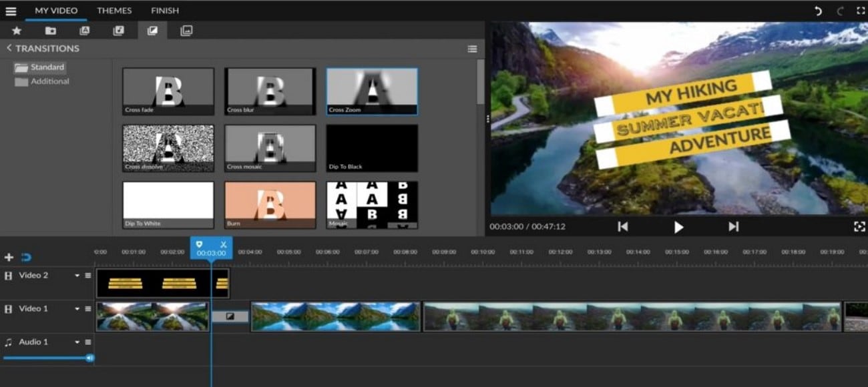Viewport: 868px width, 387px height.
Task: Play the video preview
Action: 678,227
